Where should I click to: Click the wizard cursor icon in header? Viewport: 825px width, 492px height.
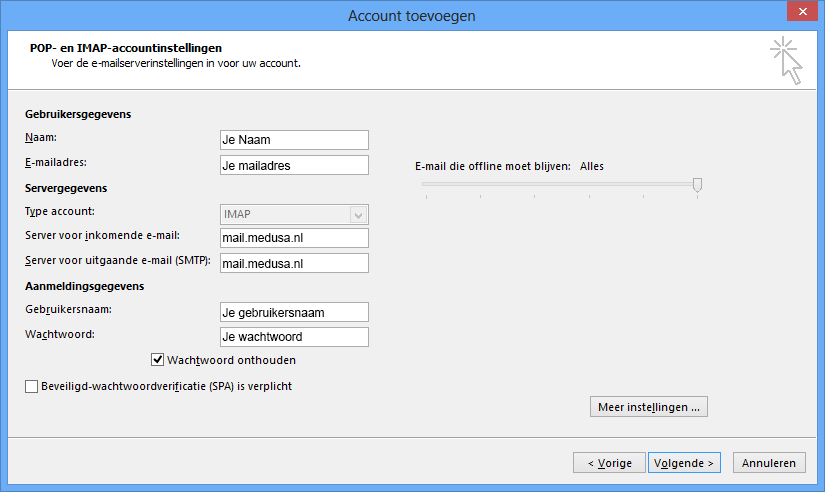coord(787,61)
